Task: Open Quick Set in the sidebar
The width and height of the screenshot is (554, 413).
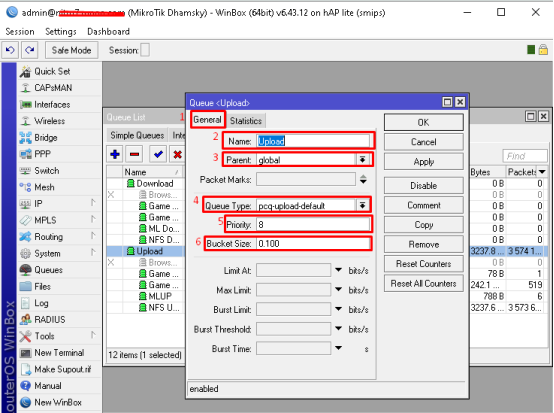Action: pyautogui.click(x=52, y=71)
